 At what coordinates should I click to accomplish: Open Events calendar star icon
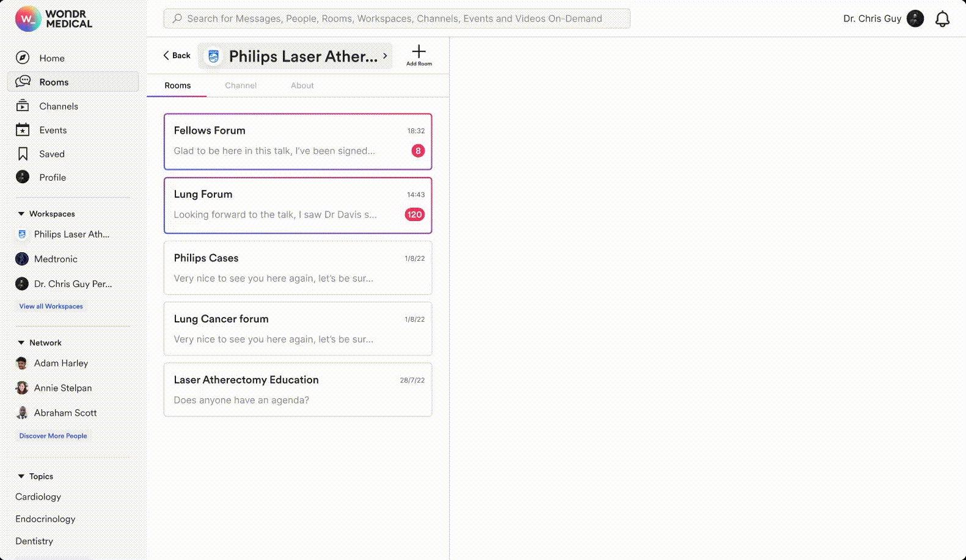pos(23,130)
